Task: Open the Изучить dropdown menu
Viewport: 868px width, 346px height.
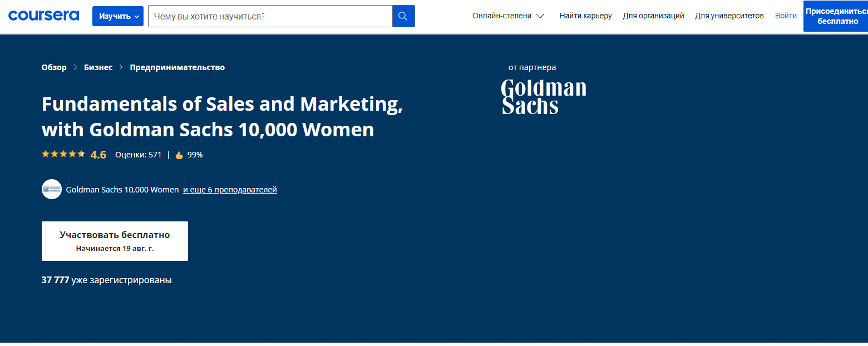Action: coord(118,16)
